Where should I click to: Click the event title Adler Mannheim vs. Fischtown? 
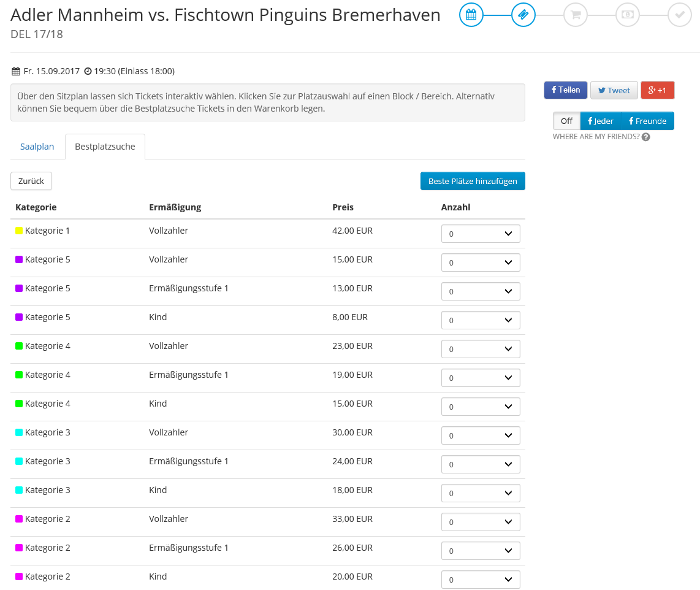coord(226,15)
